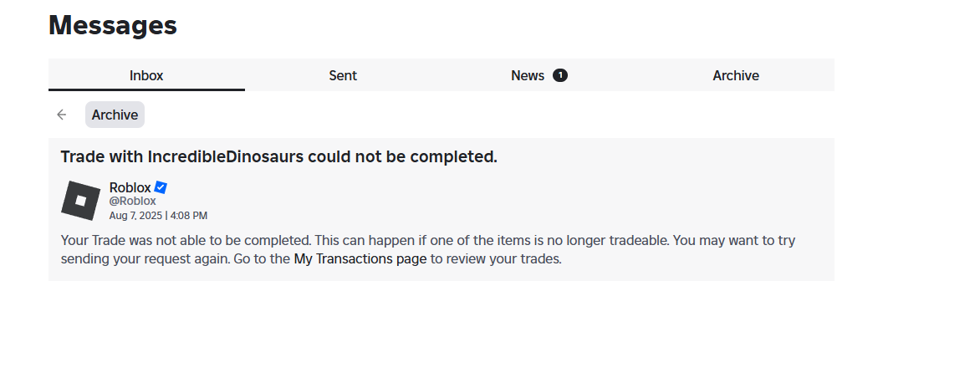This screenshot has height=373, width=980.
Task: Open the Archive tab in tab bar
Action: (x=736, y=75)
